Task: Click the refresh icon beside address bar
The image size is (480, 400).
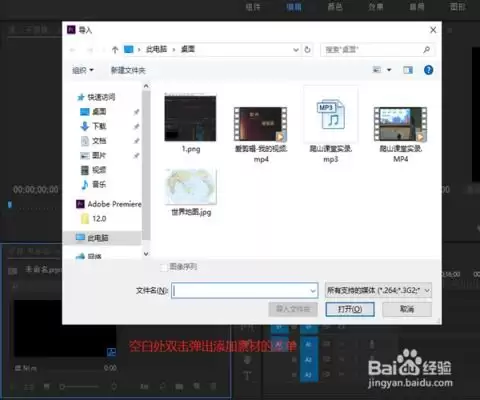Action: (307, 50)
